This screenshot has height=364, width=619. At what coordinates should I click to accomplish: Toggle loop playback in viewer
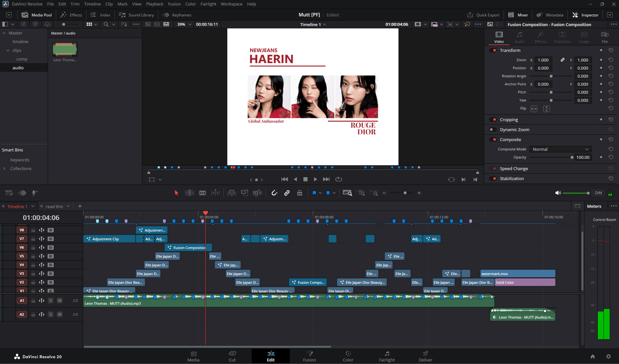click(339, 179)
